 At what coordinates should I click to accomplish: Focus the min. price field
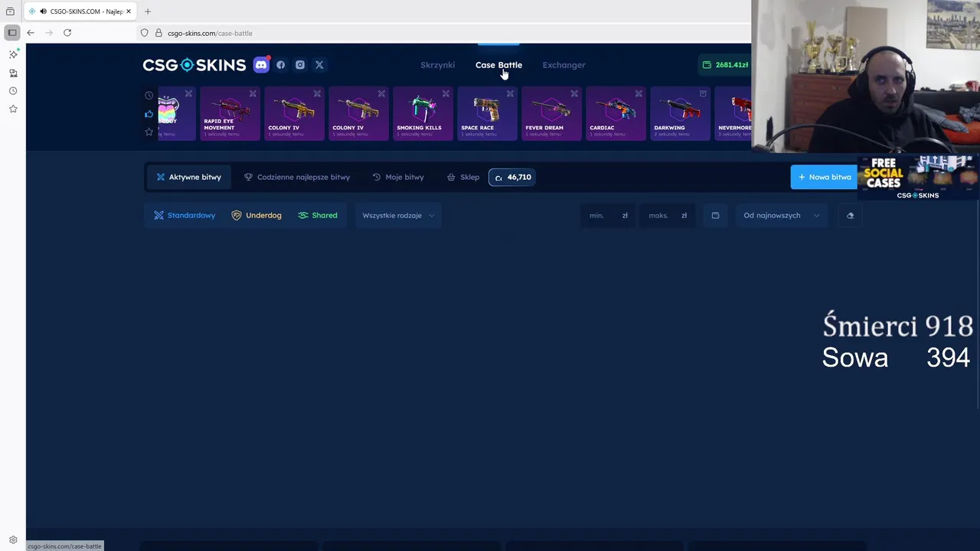click(x=607, y=215)
